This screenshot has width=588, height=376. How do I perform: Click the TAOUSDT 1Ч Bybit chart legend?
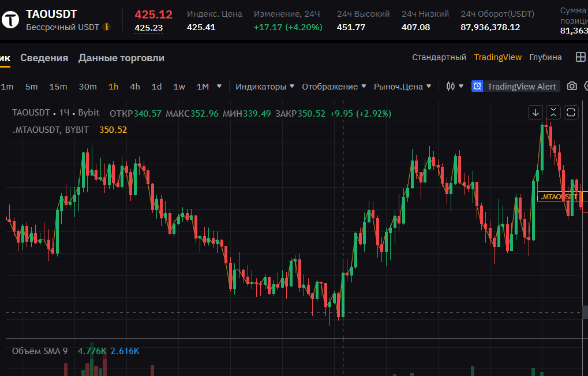56,113
